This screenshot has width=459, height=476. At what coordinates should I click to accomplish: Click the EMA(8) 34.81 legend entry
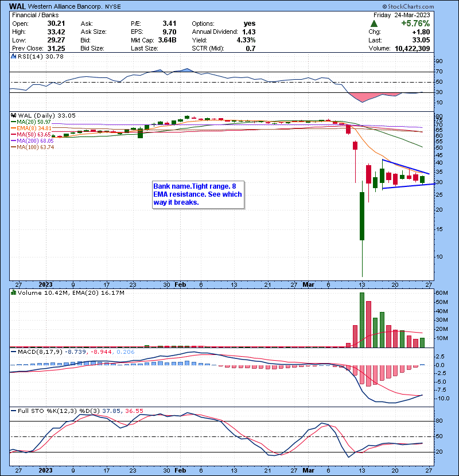[31, 128]
